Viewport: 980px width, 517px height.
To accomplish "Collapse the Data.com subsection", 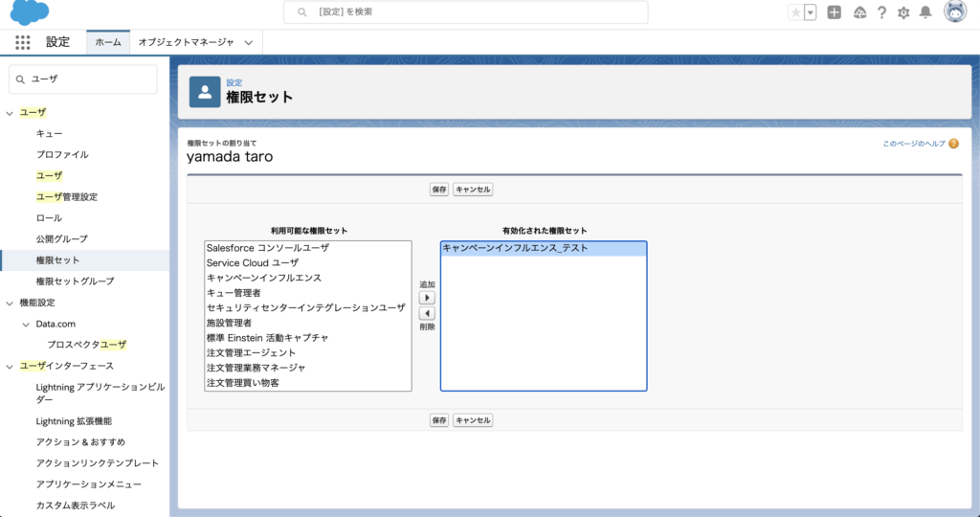I will coord(26,325).
